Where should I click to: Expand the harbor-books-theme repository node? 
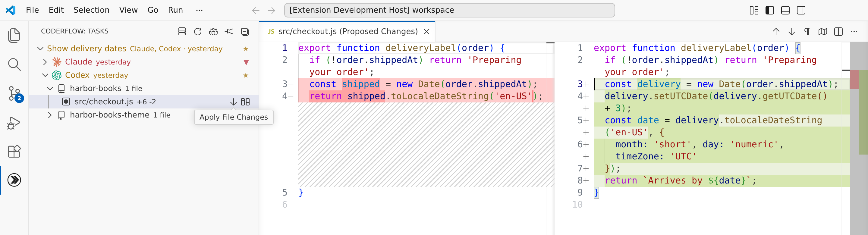[x=50, y=115]
